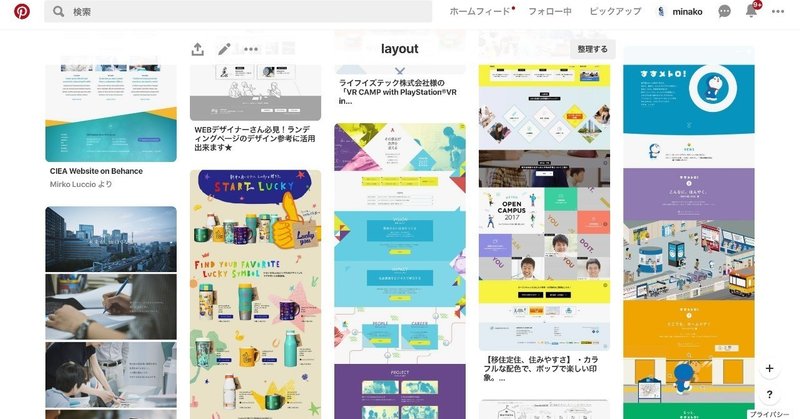
Task: Focus the 検索 search field
Action: click(x=238, y=11)
